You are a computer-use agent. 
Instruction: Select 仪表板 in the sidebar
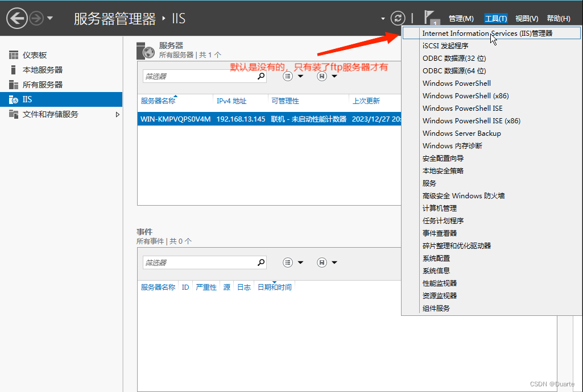tap(61, 55)
